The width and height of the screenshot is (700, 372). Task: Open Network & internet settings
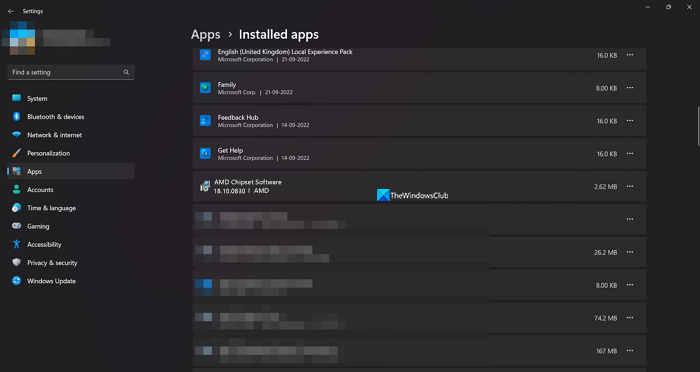71,135
